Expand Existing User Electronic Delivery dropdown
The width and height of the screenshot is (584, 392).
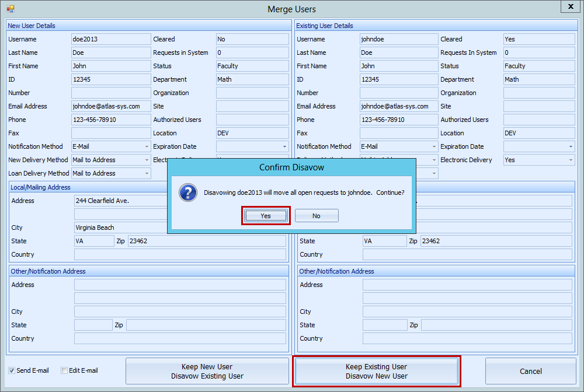[570, 160]
